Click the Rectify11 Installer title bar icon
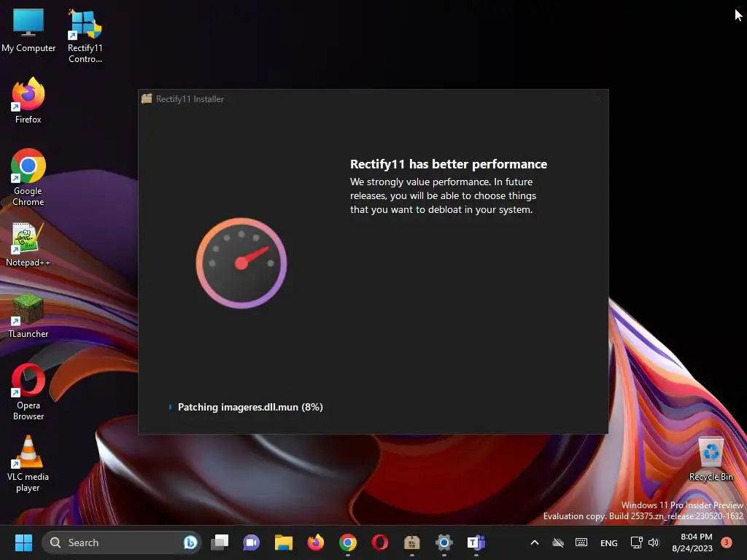 click(x=147, y=98)
